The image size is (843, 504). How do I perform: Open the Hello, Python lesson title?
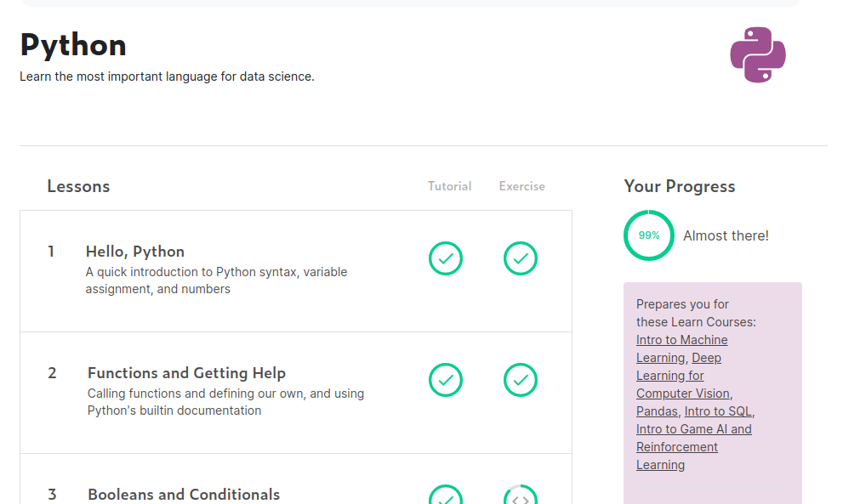[135, 252]
